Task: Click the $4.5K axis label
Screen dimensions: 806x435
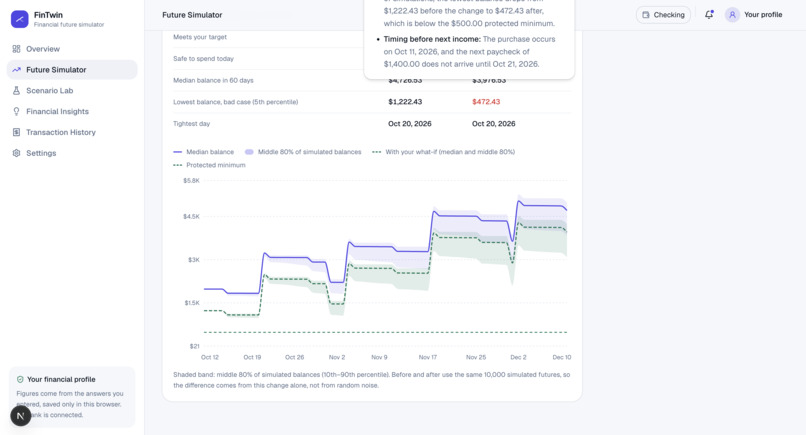Action: [191, 216]
